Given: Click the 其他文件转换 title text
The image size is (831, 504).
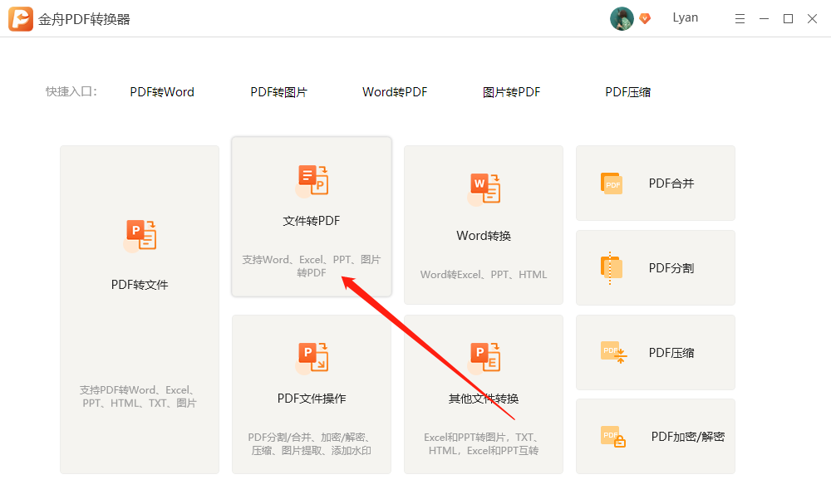Looking at the screenshot, I should [484, 399].
